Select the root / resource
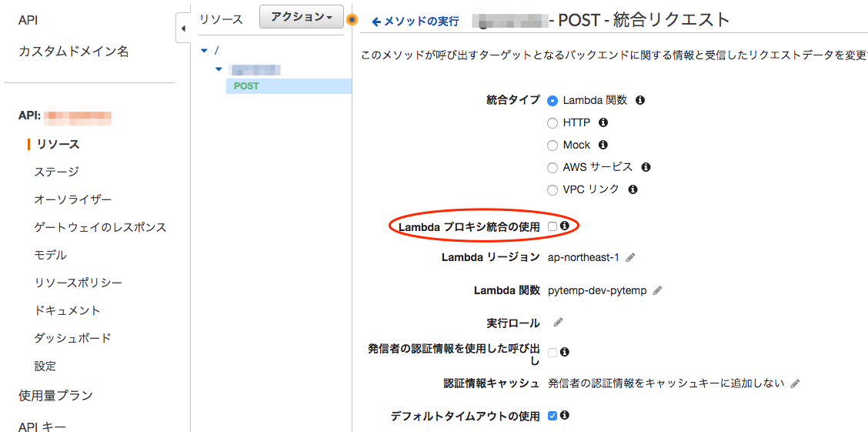 click(216, 50)
